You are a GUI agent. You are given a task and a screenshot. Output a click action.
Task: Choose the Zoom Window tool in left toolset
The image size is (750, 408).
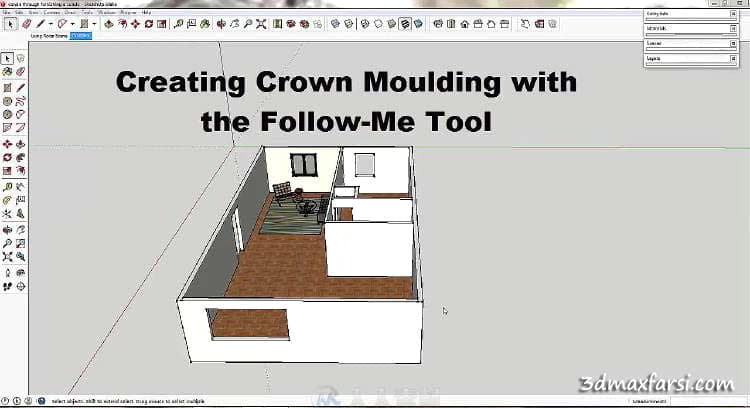21,243
